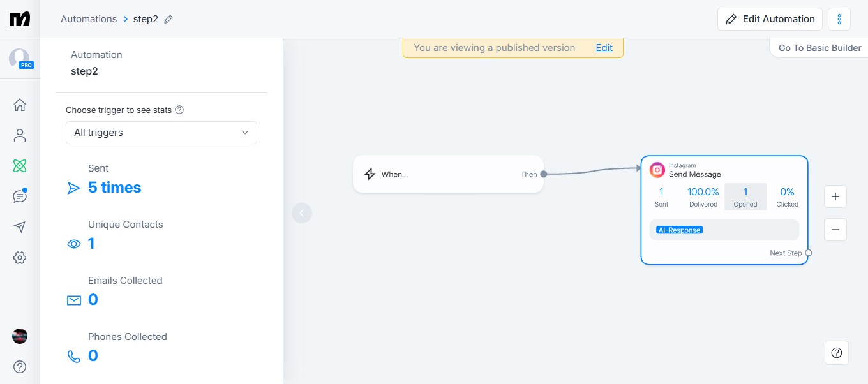Zoom in with the plus button
This screenshot has width=868, height=384.
click(x=835, y=197)
